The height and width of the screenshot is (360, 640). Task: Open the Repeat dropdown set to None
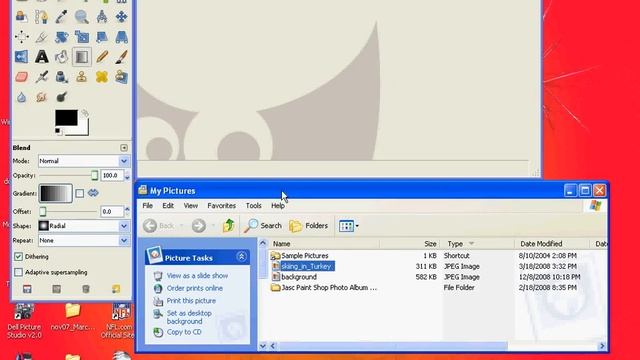[84, 240]
